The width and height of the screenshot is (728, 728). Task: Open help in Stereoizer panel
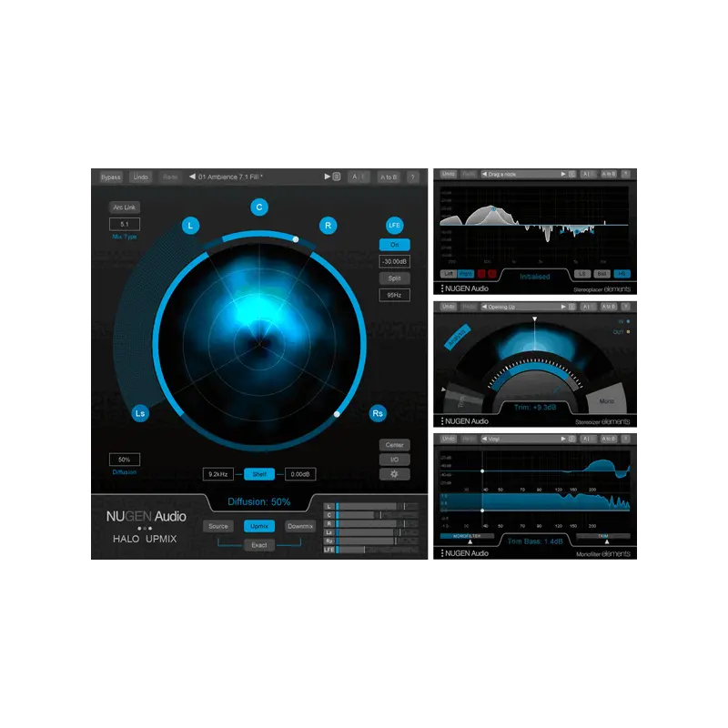tap(626, 307)
